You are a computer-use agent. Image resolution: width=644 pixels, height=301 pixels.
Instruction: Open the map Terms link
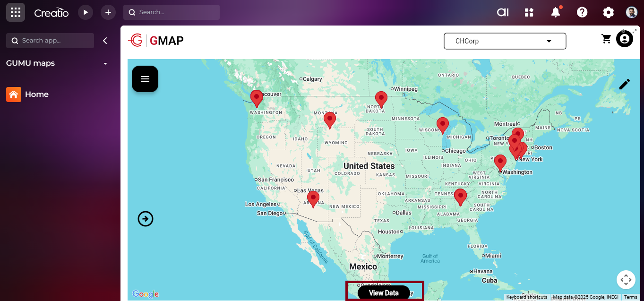pyautogui.click(x=631, y=297)
